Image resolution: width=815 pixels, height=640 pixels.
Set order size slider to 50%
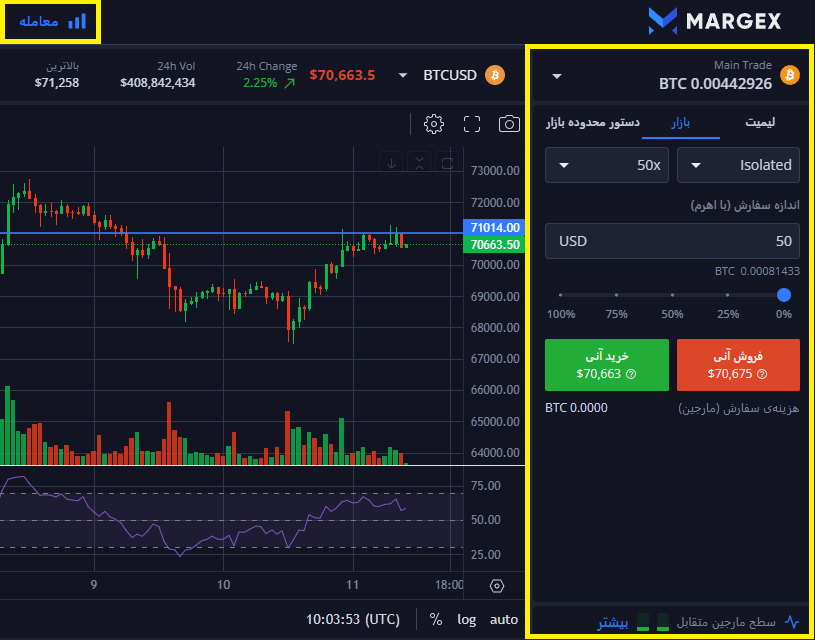pos(672,295)
